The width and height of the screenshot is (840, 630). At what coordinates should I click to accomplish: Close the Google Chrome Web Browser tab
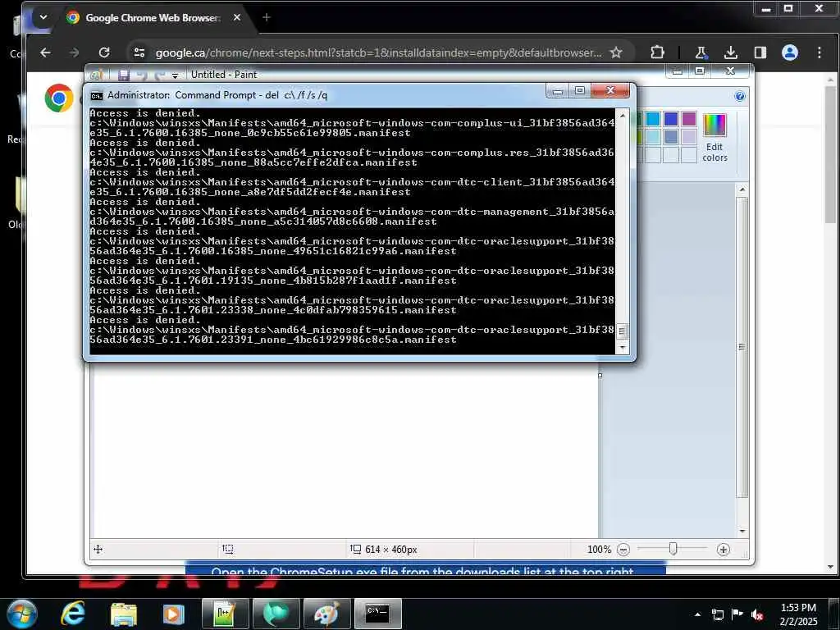[237, 18]
